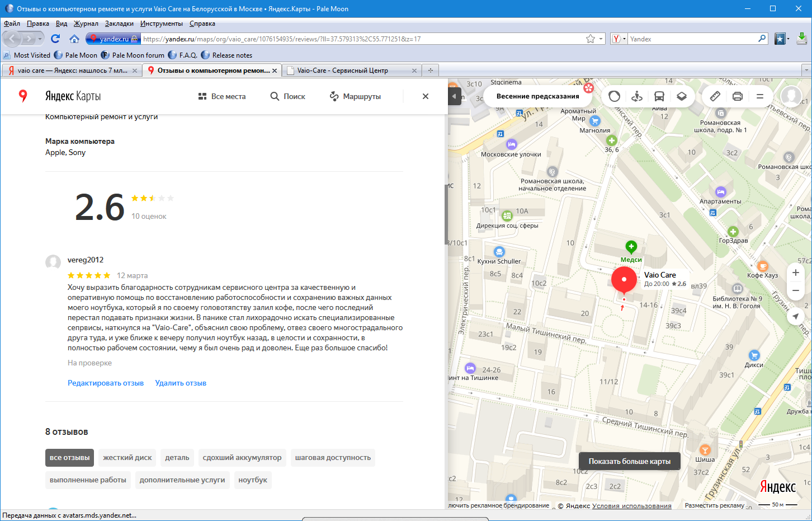Viewport: 812px width, 521px height.
Task: Click the user profile avatar on map
Action: (791, 96)
